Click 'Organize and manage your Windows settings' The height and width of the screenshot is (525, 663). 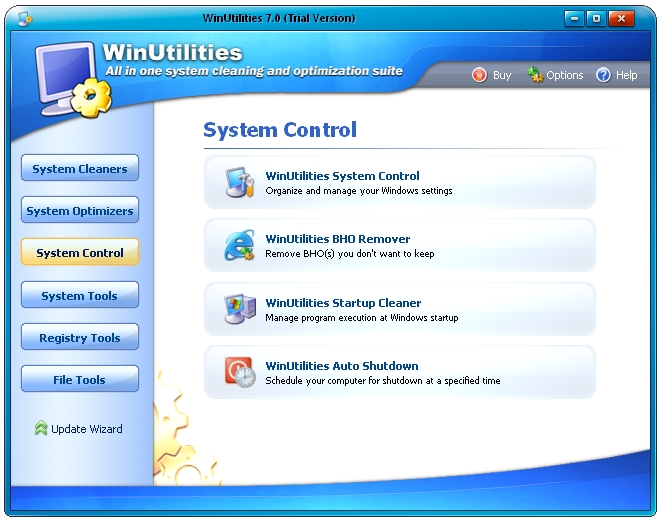[359, 191]
